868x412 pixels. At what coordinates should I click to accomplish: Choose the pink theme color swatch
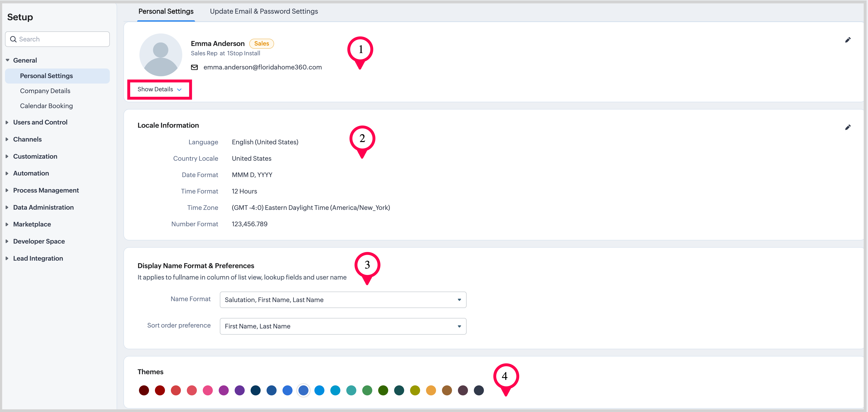click(208, 390)
